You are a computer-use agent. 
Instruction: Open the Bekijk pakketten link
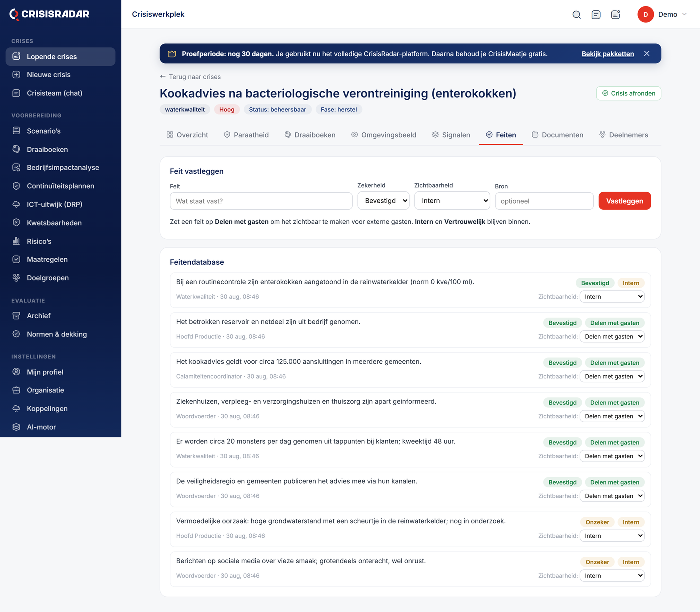coord(608,54)
